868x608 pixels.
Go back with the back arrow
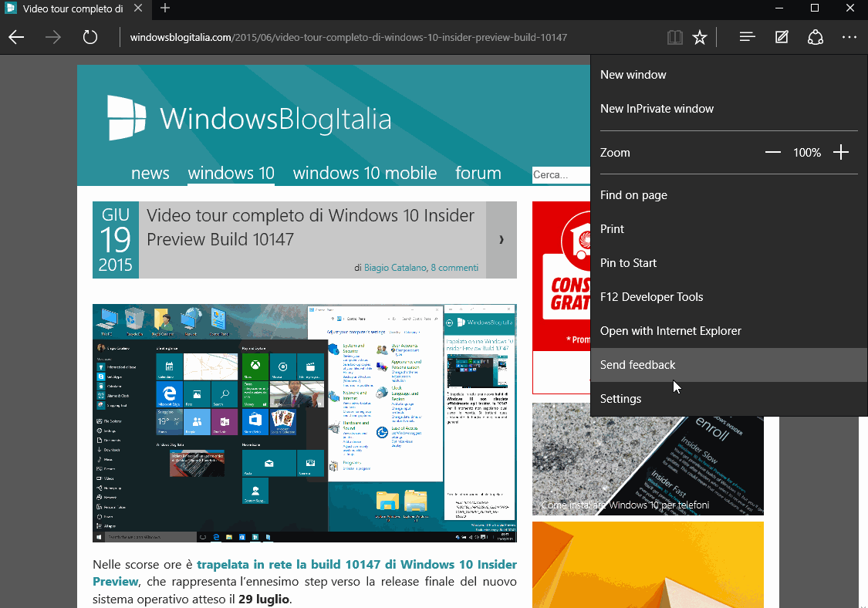tap(17, 37)
